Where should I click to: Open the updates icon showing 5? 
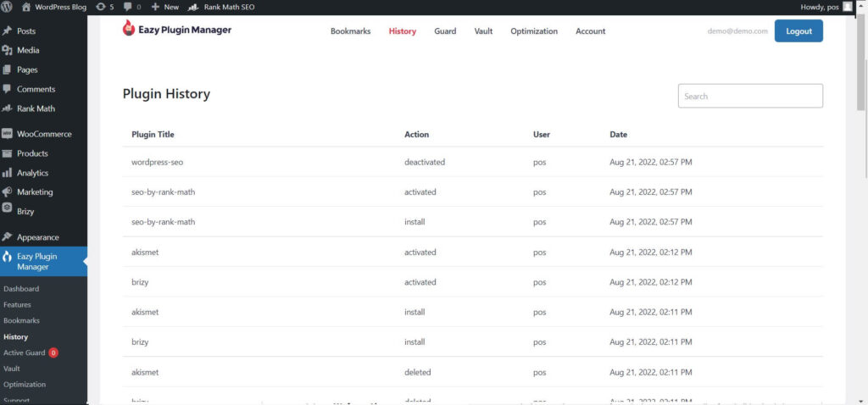pyautogui.click(x=100, y=7)
